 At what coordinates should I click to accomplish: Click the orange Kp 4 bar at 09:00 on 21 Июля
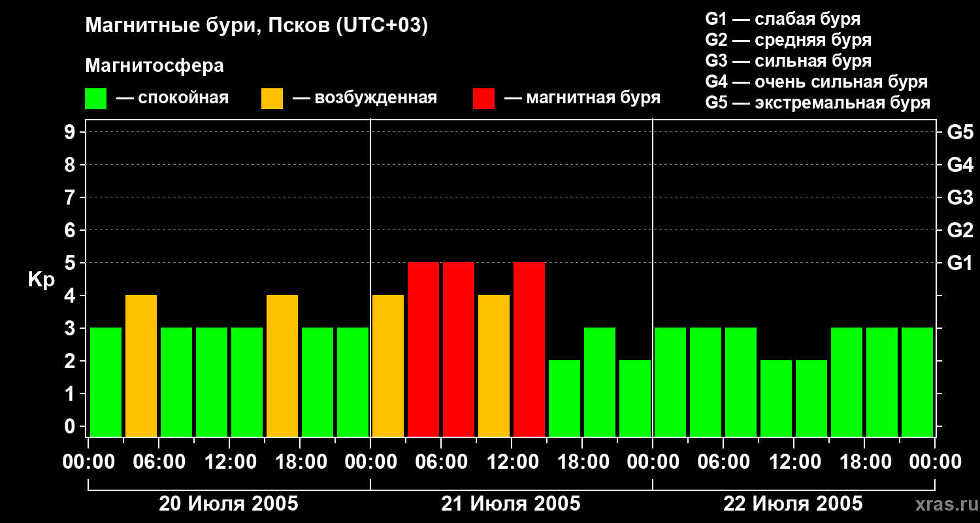(494, 365)
